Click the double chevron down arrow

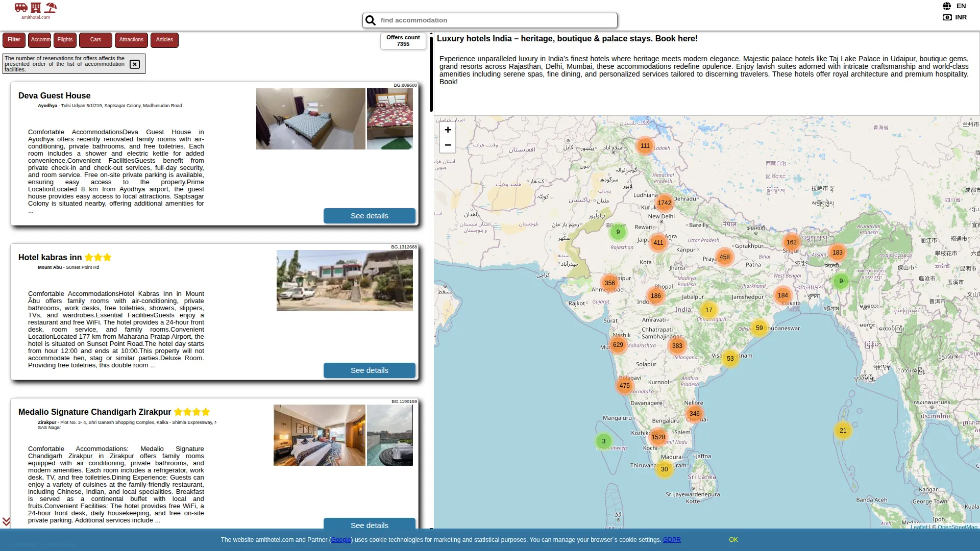click(x=6, y=521)
